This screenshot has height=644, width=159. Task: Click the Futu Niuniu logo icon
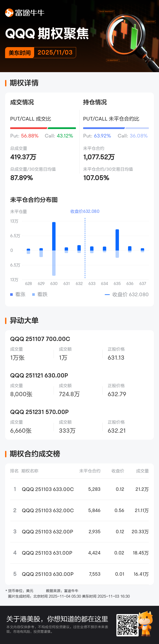[9, 13]
